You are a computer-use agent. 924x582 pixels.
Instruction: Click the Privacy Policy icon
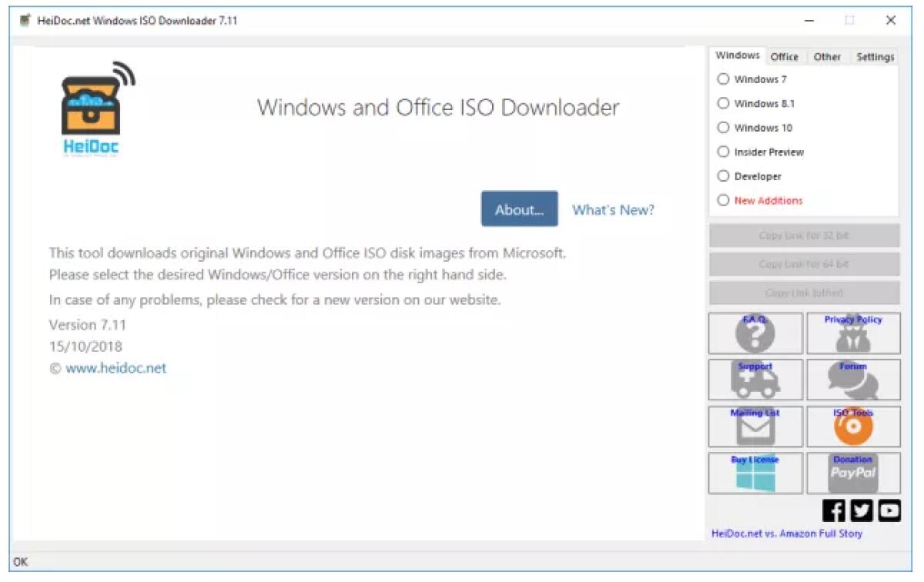(853, 333)
